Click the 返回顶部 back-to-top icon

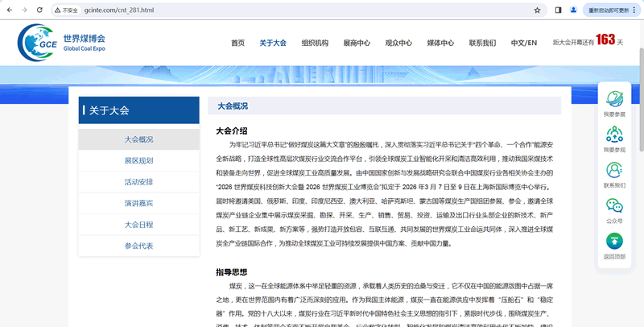click(x=614, y=241)
